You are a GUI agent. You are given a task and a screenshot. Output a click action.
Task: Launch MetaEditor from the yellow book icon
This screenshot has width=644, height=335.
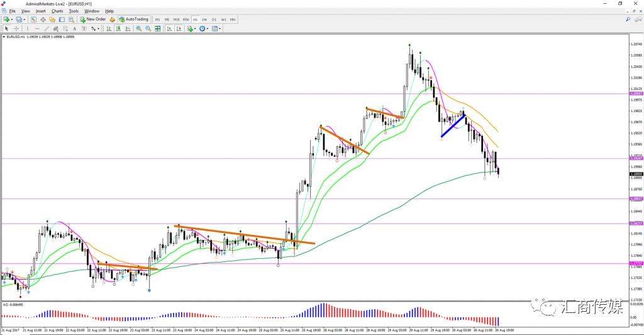[112, 20]
